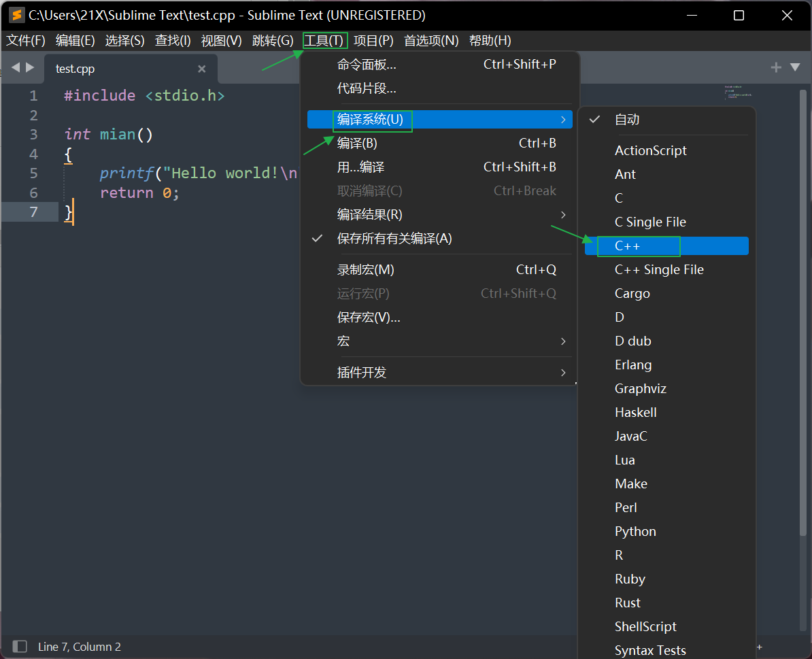The width and height of the screenshot is (812, 659).
Task: Click the Sublime Text app icon in title bar
Action: 16,15
